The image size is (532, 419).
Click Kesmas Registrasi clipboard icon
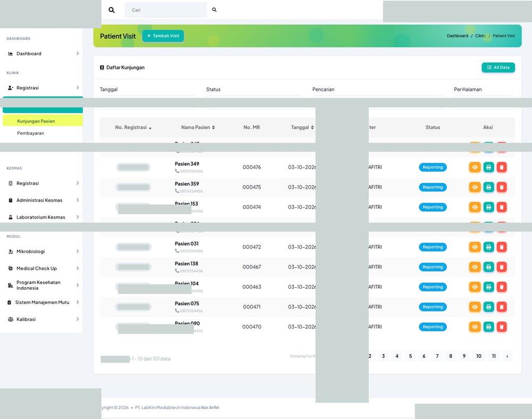[11, 183]
